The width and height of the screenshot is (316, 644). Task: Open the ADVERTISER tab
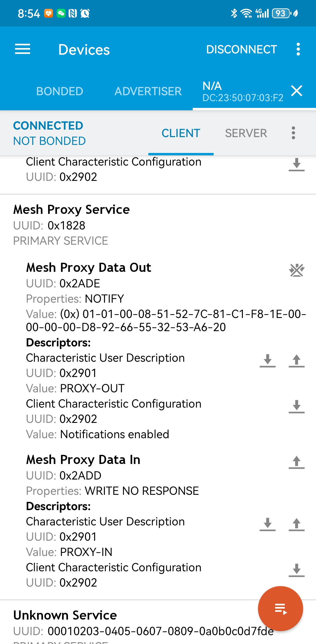[148, 91]
